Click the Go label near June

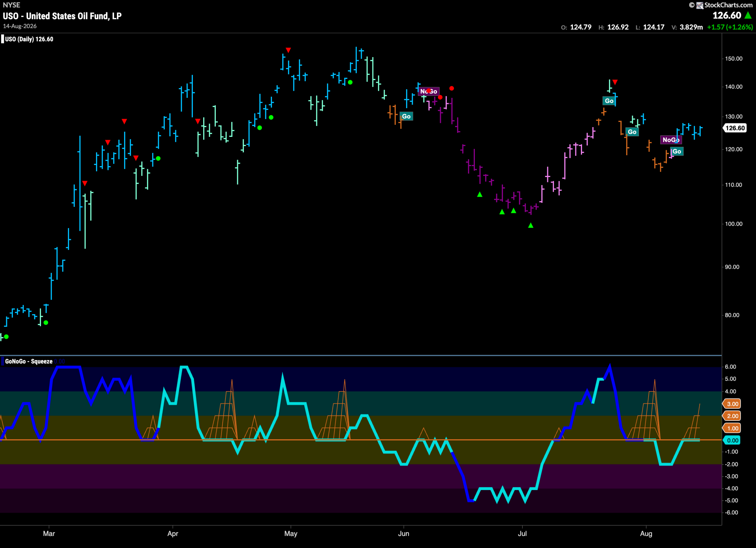pos(406,116)
